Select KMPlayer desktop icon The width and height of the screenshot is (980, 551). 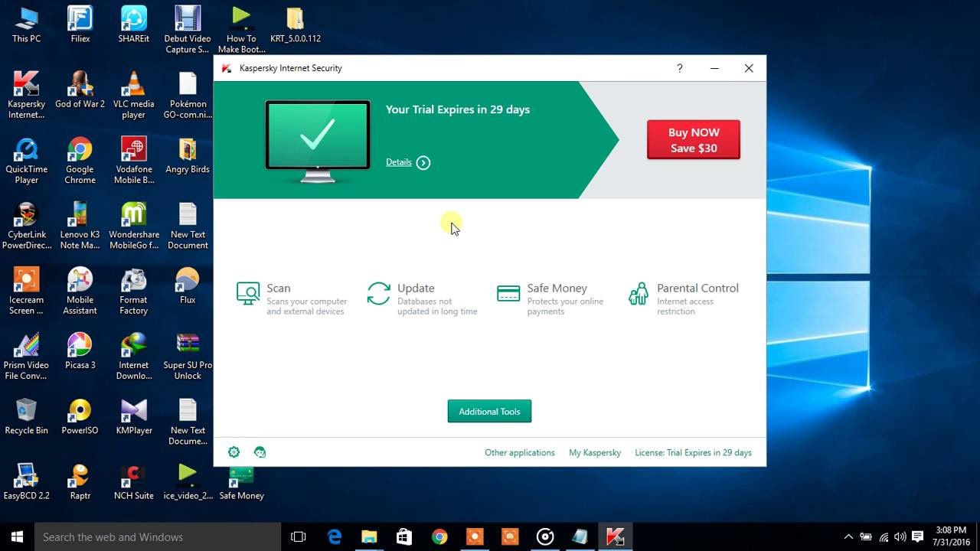point(133,417)
